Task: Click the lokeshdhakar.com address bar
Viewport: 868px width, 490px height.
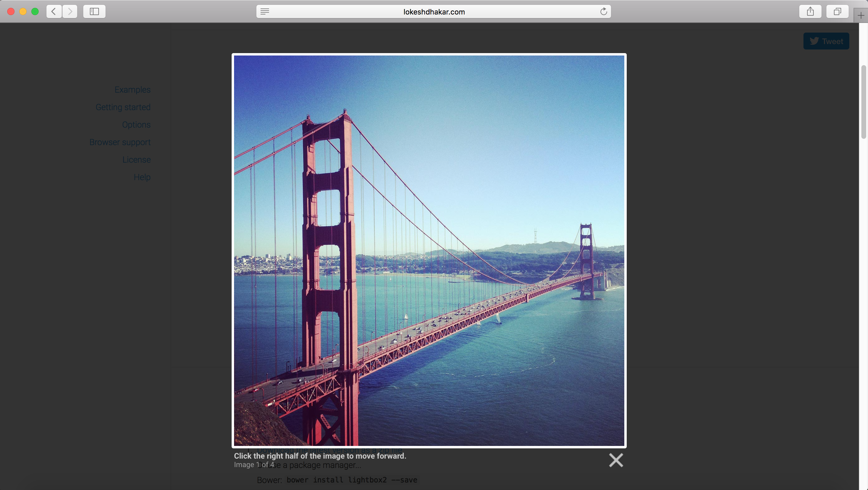Action: pyautogui.click(x=434, y=11)
